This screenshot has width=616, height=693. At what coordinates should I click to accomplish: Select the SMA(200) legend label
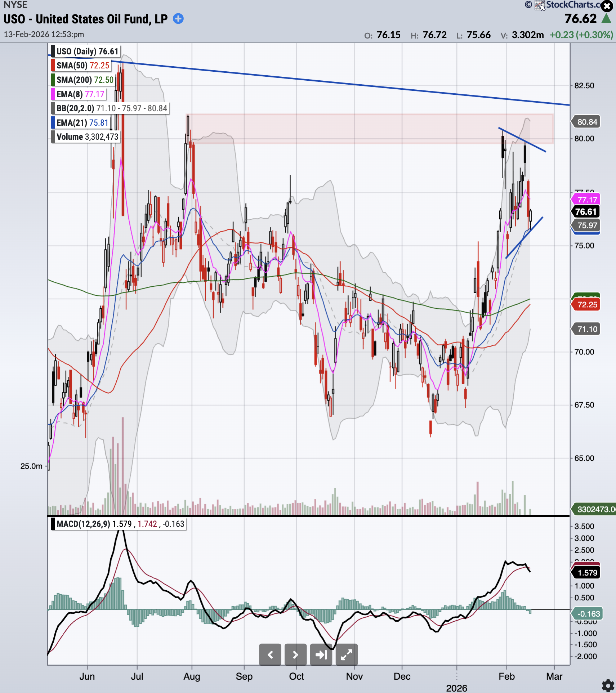point(85,80)
